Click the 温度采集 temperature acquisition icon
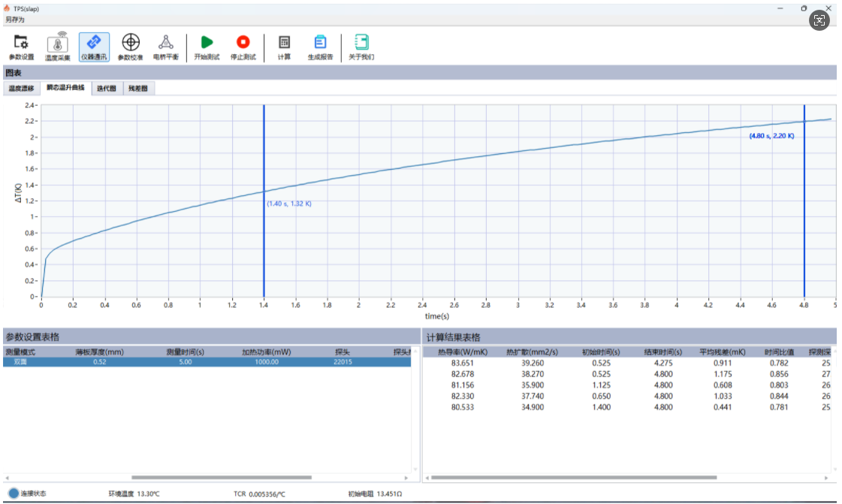Screen dimensions: 842x504 pos(58,47)
